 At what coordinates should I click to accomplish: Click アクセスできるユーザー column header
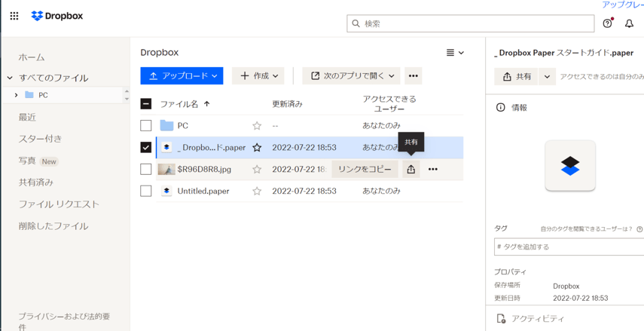pyautogui.click(x=389, y=104)
